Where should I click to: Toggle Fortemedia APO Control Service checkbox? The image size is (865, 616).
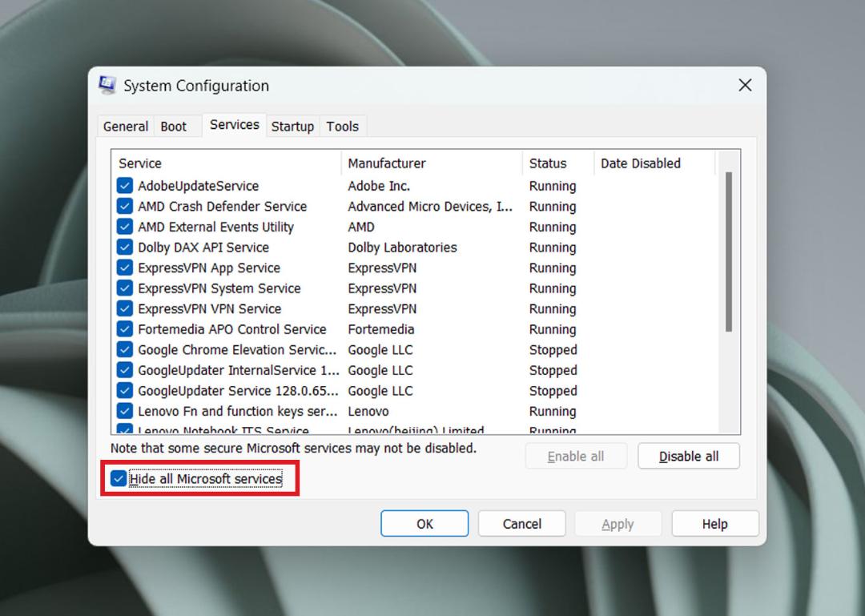[x=125, y=329]
